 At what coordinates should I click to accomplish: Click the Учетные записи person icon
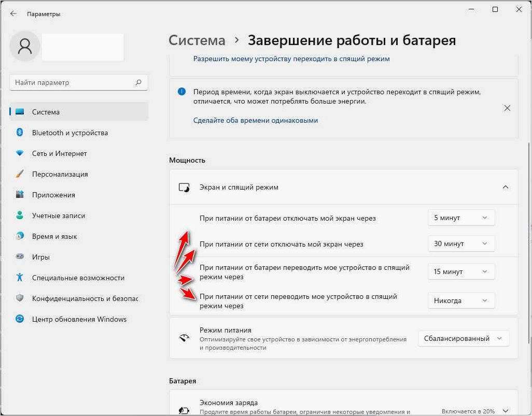pos(20,216)
